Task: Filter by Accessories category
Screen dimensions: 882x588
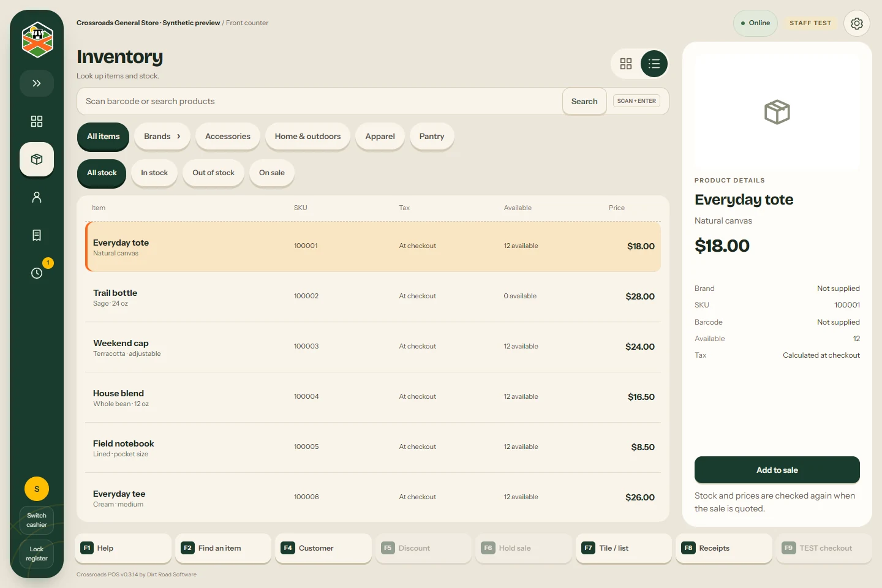Action: [x=228, y=137]
